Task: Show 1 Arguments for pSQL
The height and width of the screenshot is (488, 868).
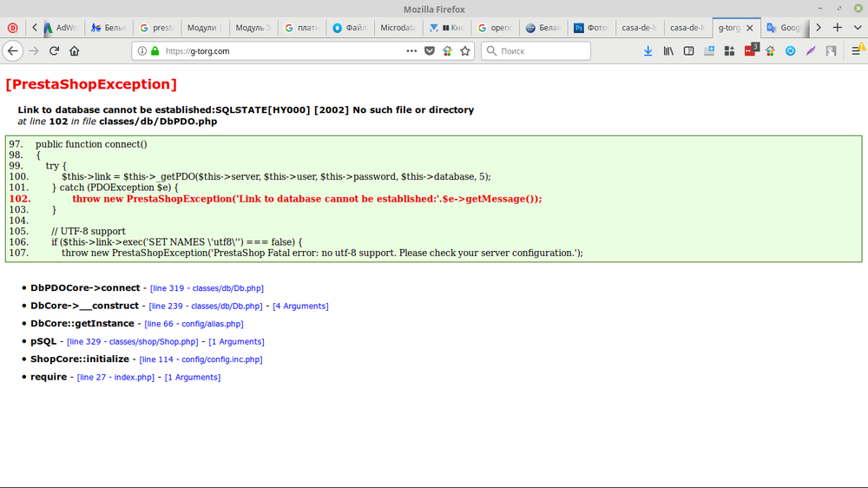Action: pyautogui.click(x=236, y=341)
